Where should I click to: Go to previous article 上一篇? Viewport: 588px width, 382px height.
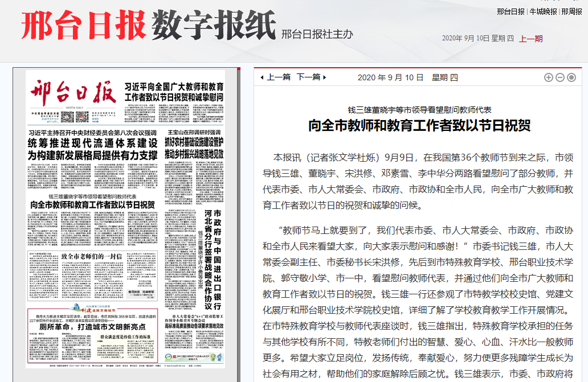[278, 77]
